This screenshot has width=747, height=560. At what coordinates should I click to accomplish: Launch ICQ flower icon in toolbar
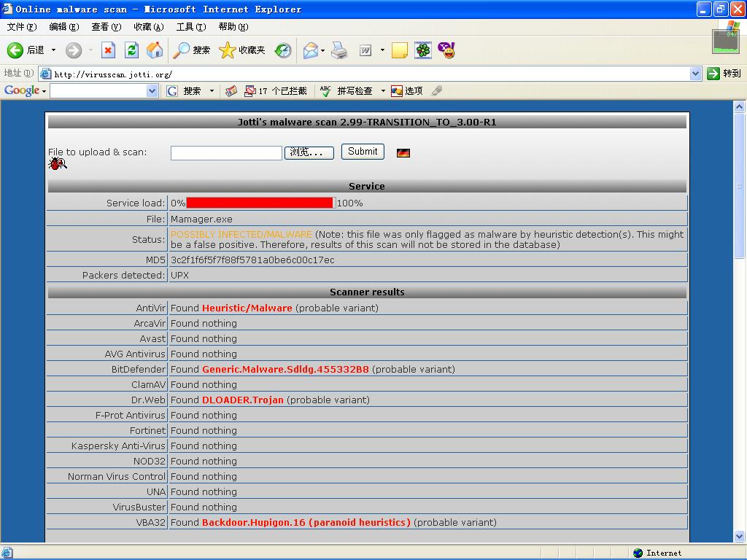pyautogui.click(x=422, y=50)
